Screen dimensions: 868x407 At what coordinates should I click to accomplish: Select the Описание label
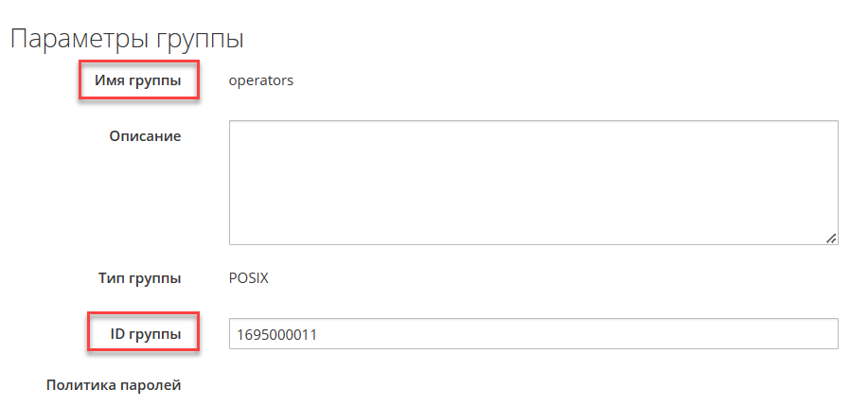click(145, 136)
